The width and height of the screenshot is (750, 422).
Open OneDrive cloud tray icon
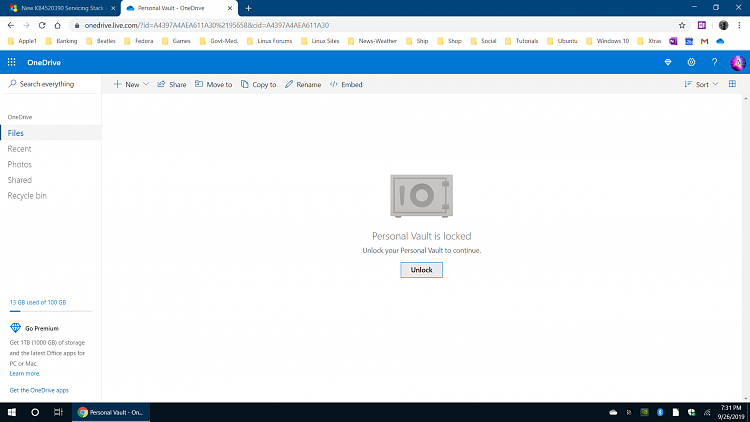coord(613,412)
